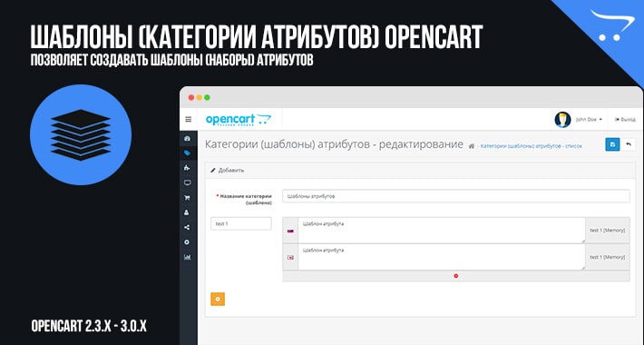Click first test 1 [Memory] label
Screen dimensions: 644x345
pyautogui.click(x=608, y=231)
